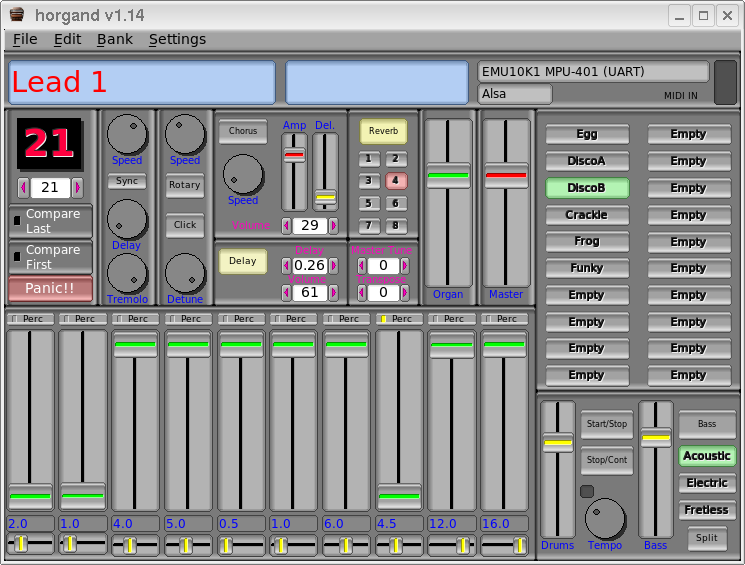Screen dimensions: 745x565
Task: Open the Settings menu
Action: (x=177, y=39)
